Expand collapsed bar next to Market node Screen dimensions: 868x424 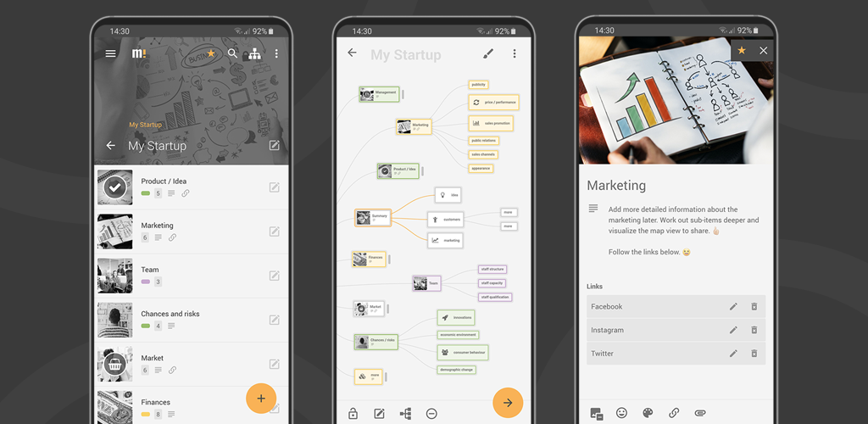pos(388,309)
